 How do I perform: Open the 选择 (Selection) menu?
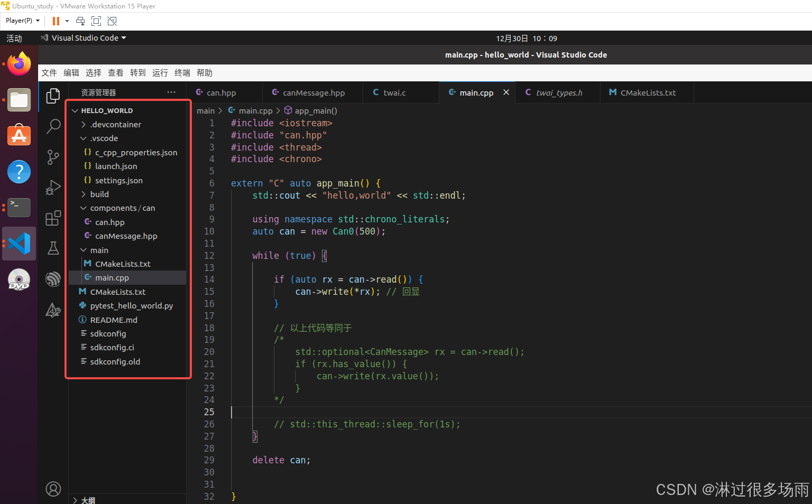94,73
